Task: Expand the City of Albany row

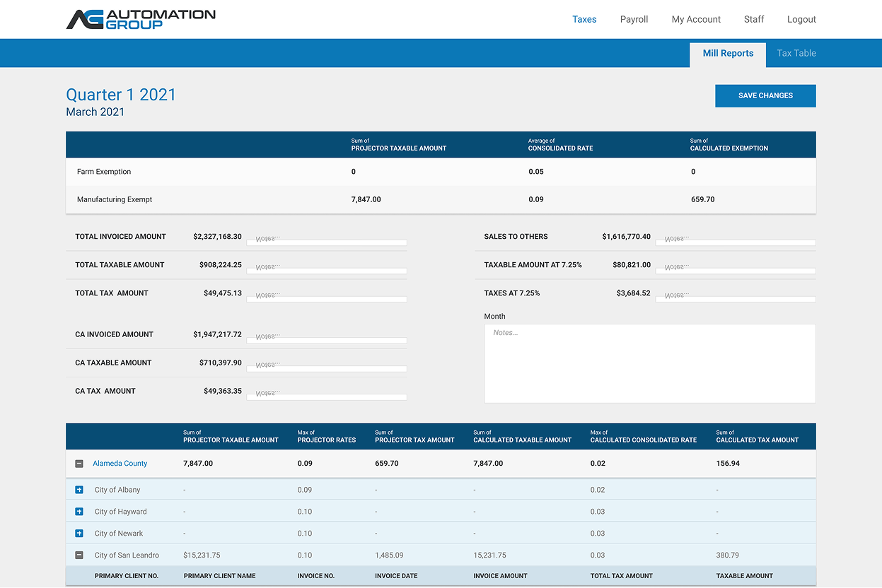Action: coord(79,490)
